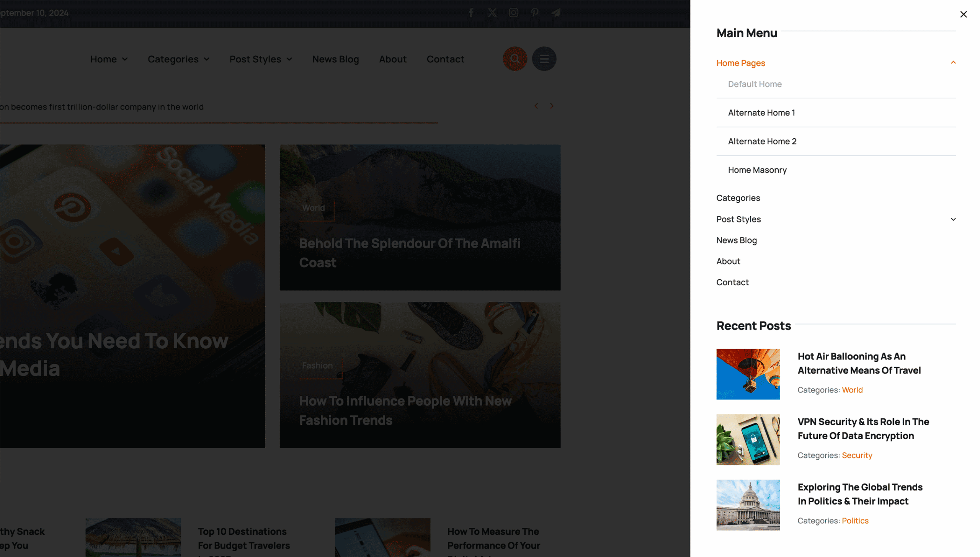980x557 pixels.
Task: Open the site search with the magnifier icon
Action: coord(514,59)
